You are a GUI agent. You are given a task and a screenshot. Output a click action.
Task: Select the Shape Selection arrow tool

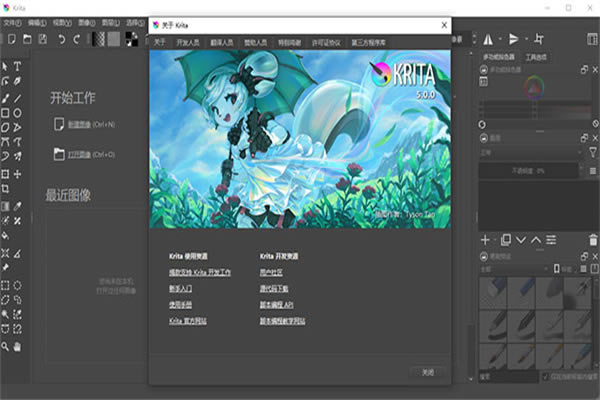tap(5, 66)
